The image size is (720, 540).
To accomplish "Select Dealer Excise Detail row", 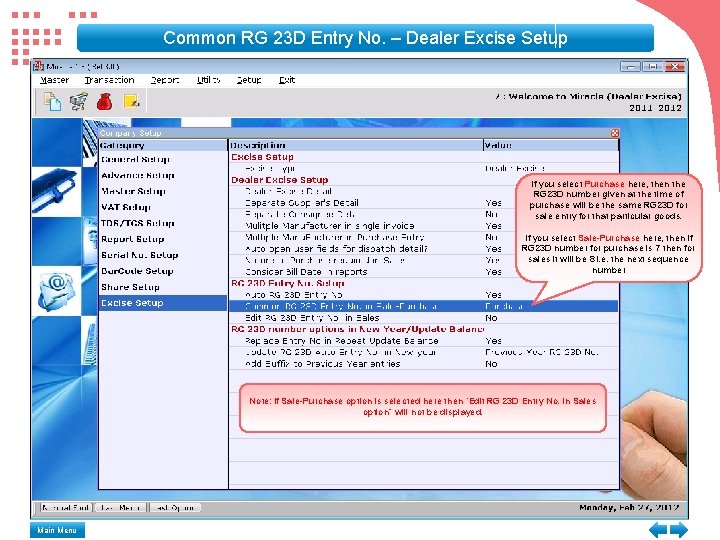I will (424, 191).
